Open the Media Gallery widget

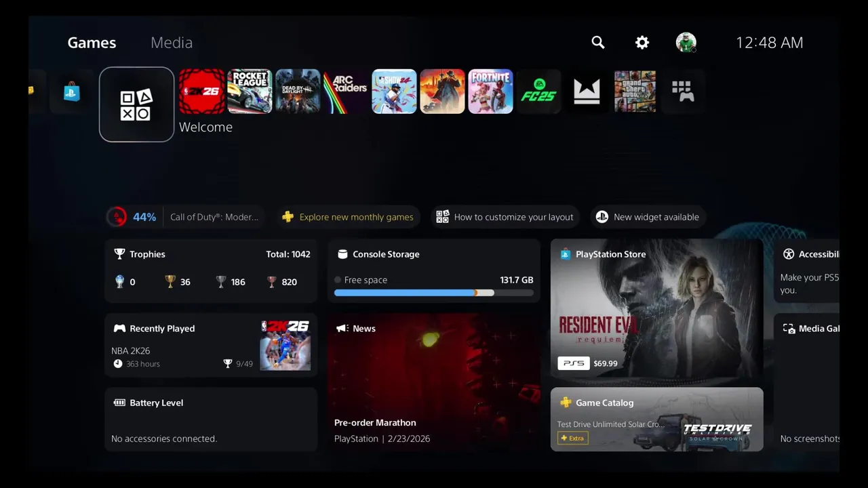pos(806,382)
